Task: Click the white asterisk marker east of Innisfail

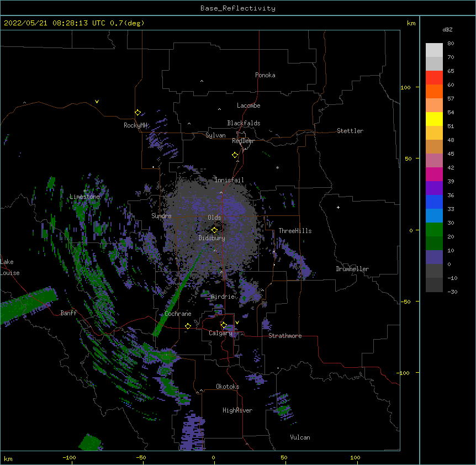Action: point(277,167)
